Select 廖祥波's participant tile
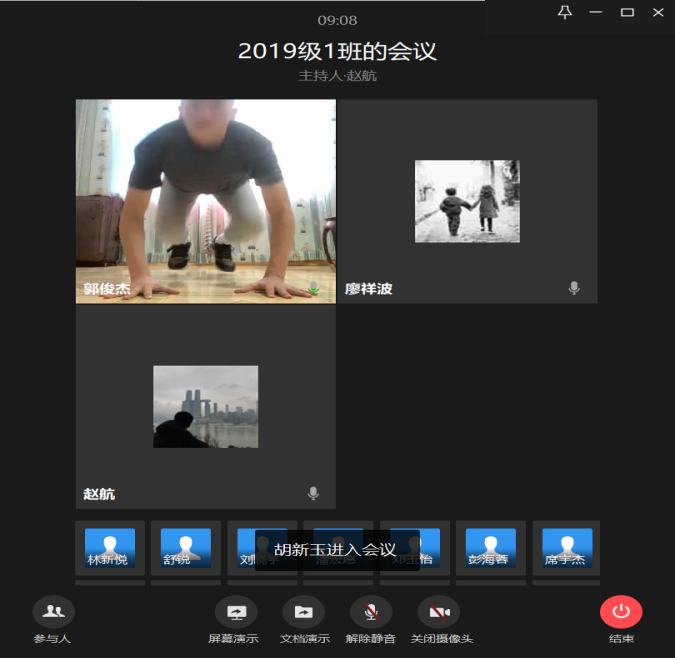This screenshot has height=659, width=675. (x=467, y=200)
